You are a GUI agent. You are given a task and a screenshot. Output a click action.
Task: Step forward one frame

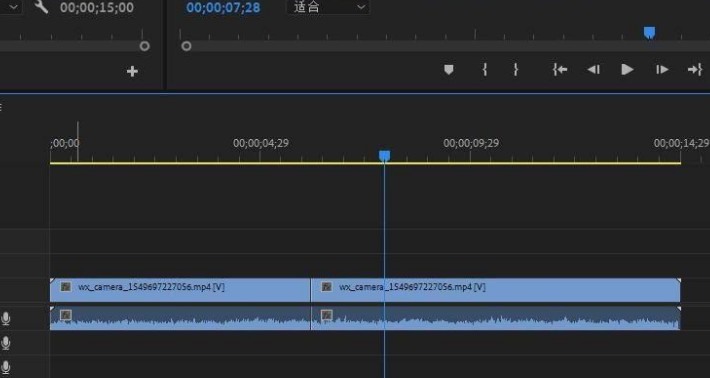click(x=662, y=69)
